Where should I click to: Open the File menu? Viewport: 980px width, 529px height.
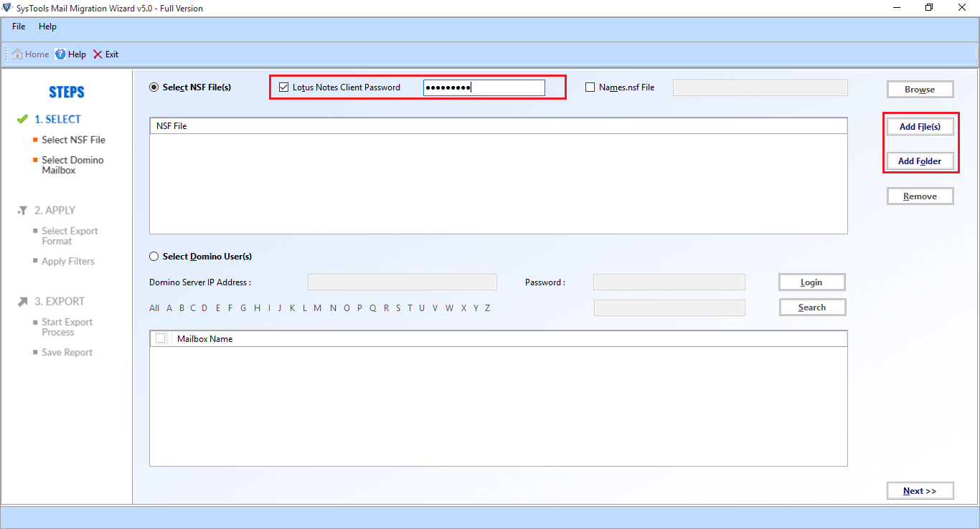[19, 27]
